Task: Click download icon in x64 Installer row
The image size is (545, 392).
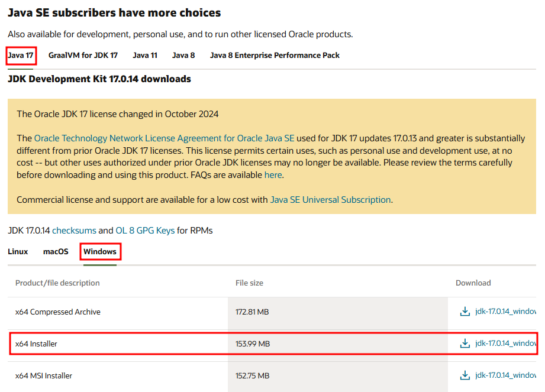Action: coord(465,344)
